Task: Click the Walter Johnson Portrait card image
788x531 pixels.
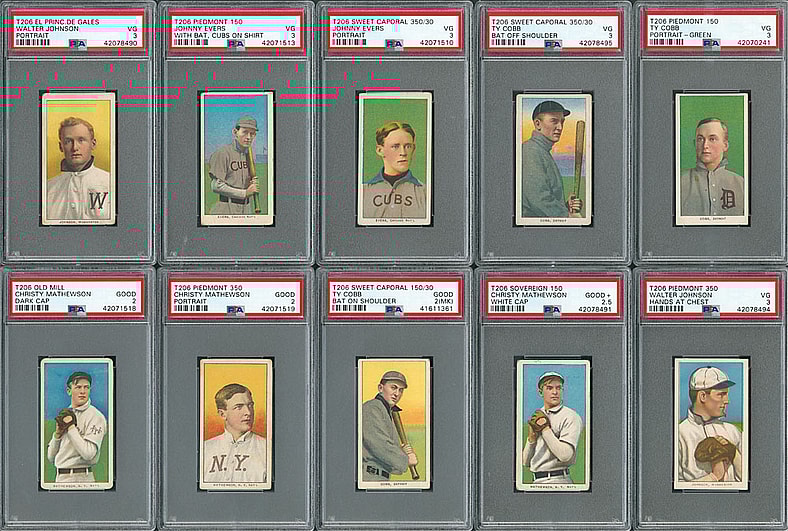Action: pyautogui.click(x=78, y=159)
